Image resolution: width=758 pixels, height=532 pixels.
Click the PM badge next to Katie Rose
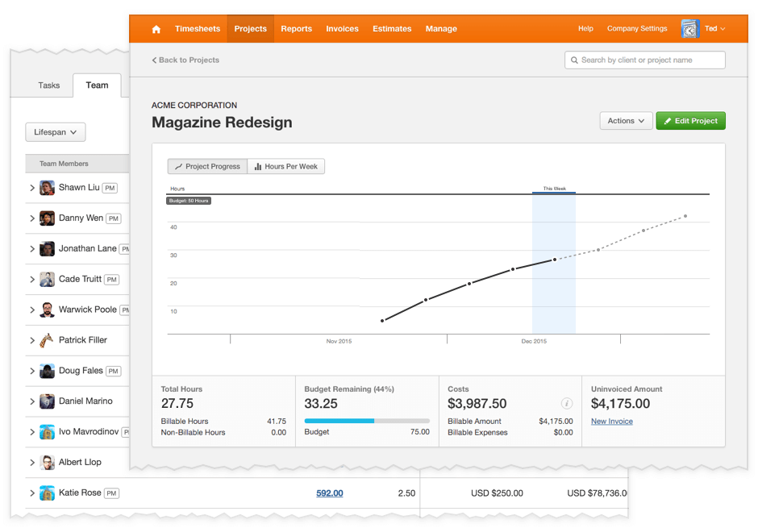tap(111, 493)
